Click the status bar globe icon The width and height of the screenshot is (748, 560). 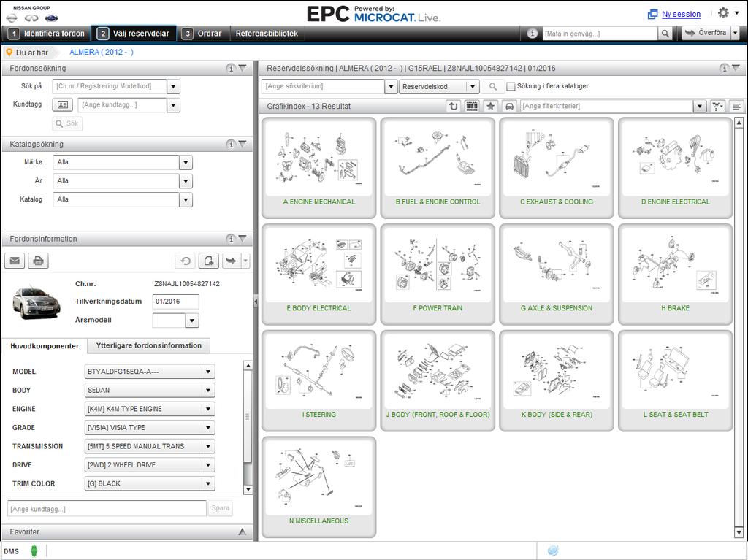coord(553,551)
